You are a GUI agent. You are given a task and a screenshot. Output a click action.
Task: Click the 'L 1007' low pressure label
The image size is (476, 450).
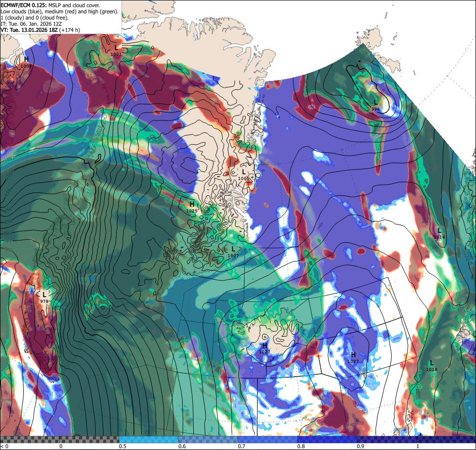point(233,252)
